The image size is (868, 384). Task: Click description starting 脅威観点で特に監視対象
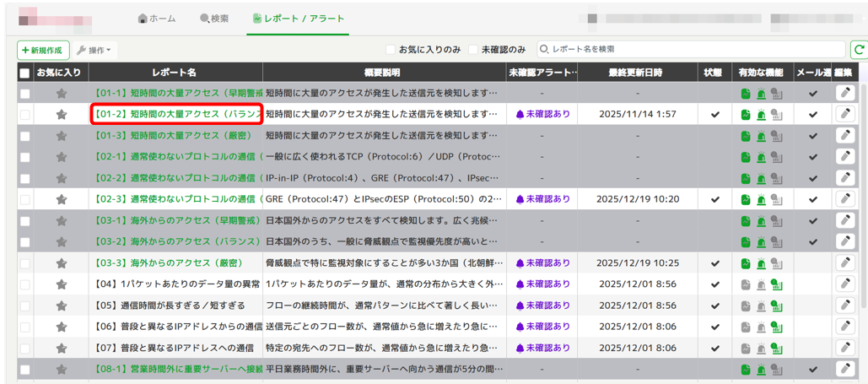pos(385,262)
